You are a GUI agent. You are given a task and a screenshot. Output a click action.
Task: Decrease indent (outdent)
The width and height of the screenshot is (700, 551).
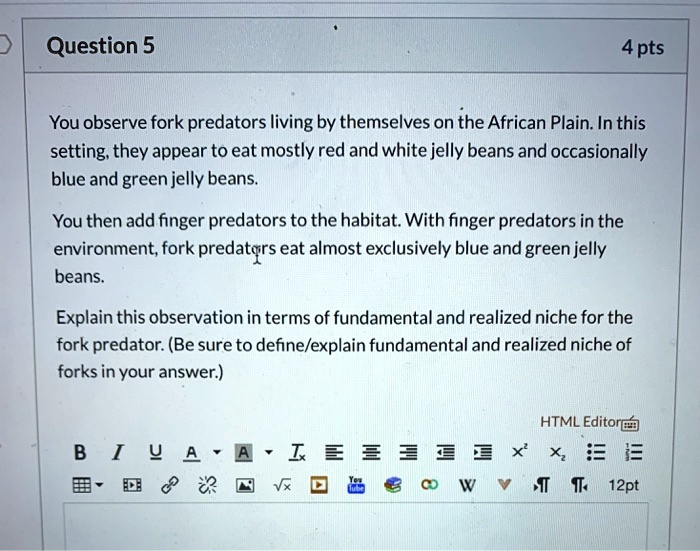(x=446, y=453)
